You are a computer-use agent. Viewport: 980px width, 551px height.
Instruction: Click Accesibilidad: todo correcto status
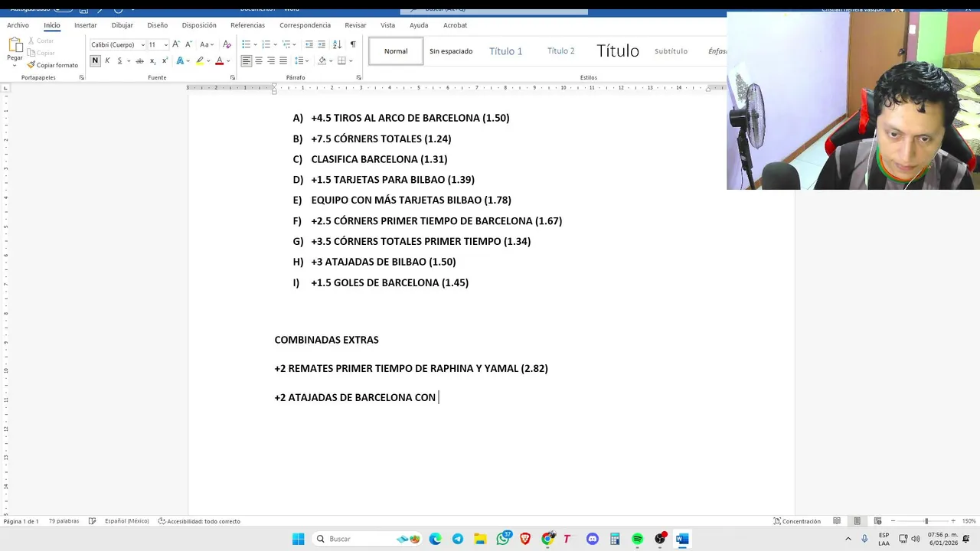click(199, 521)
